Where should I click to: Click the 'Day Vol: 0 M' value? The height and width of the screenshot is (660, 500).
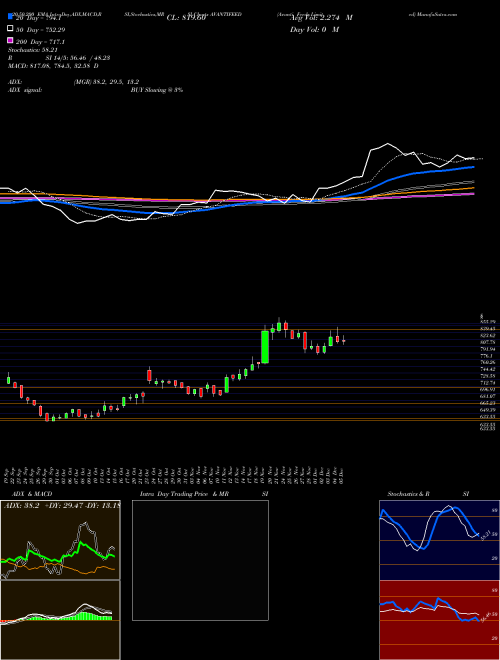(315, 29)
